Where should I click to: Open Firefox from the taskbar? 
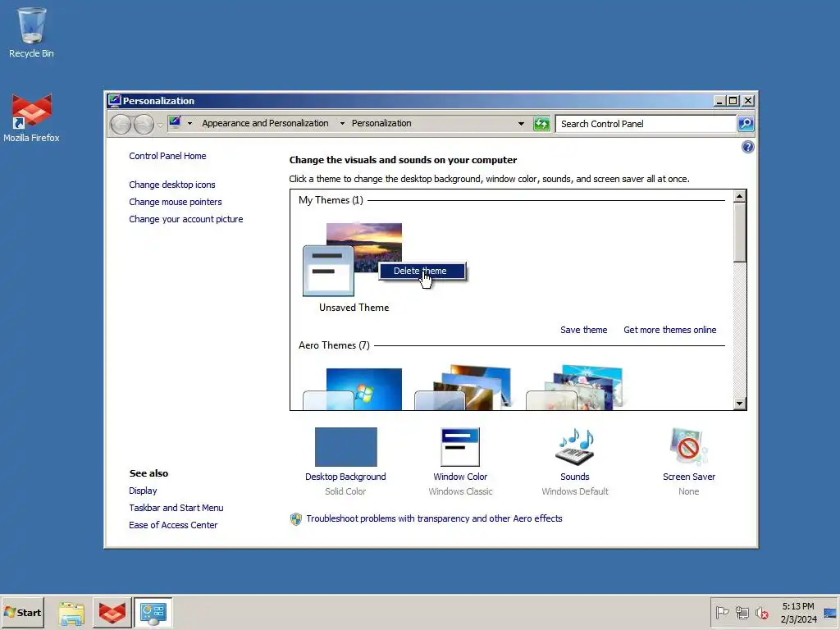pos(112,613)
